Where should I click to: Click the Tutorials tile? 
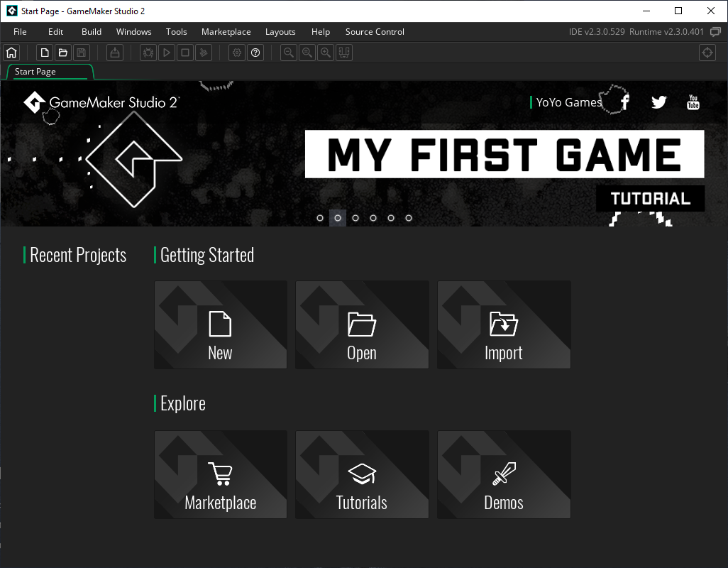coord(362,474)
